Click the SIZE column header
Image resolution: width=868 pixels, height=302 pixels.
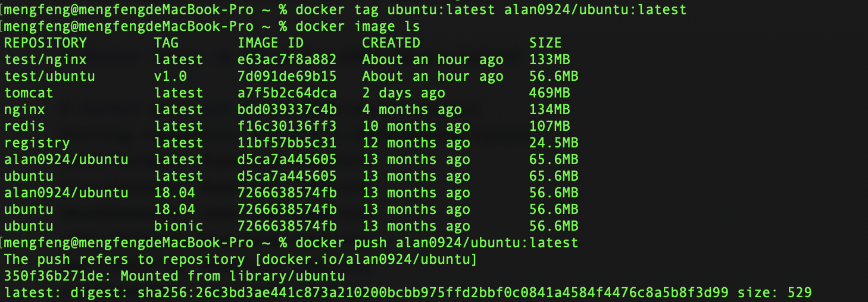tap(545, 43)
